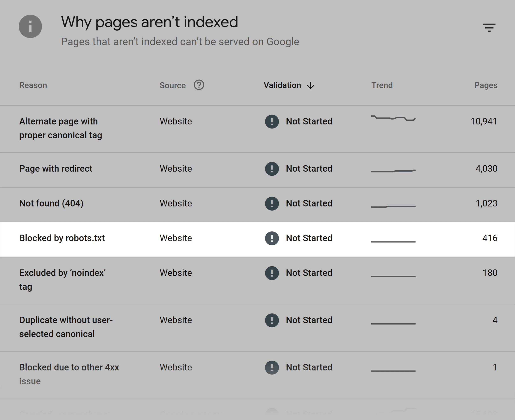
Task: Click the exclamation icon in Duplicate without canonical row
Action: point(272,320)
